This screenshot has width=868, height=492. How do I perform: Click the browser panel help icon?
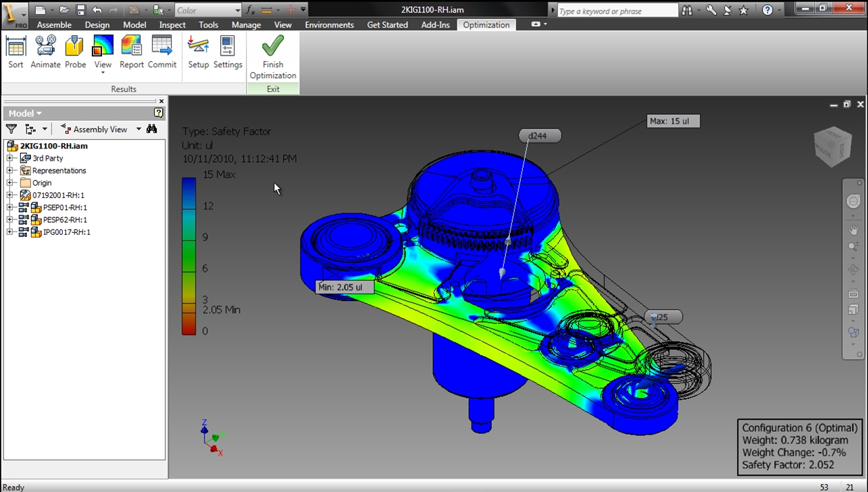159,113
